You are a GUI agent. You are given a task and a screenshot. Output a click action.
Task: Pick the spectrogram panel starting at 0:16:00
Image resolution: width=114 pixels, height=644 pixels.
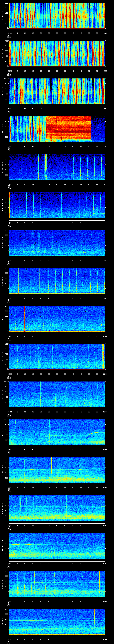(57, 584)
